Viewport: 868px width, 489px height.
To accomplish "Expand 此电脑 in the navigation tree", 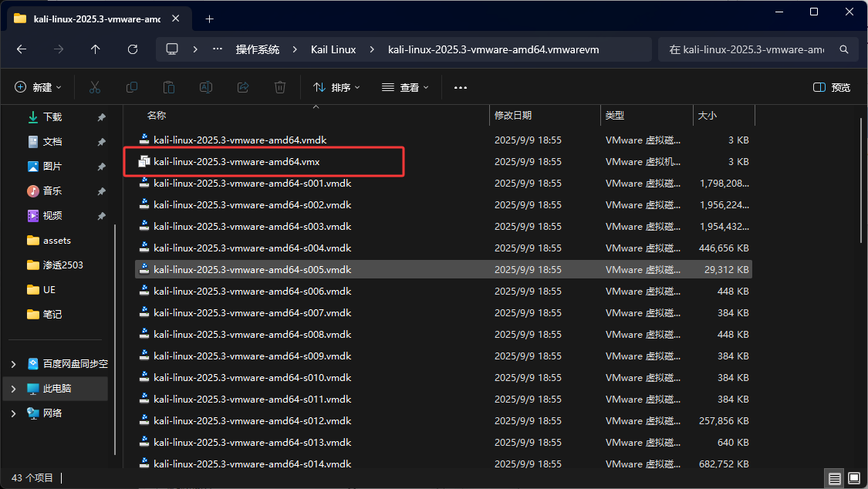I will click(13, 389).
